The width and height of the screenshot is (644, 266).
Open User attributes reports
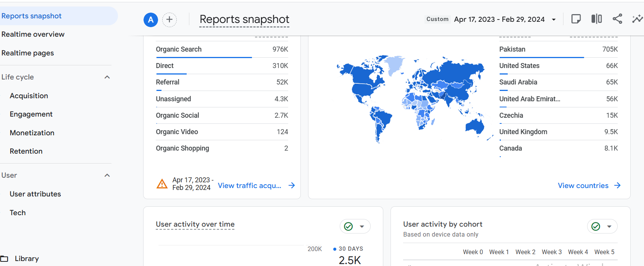tap(35, 194)
